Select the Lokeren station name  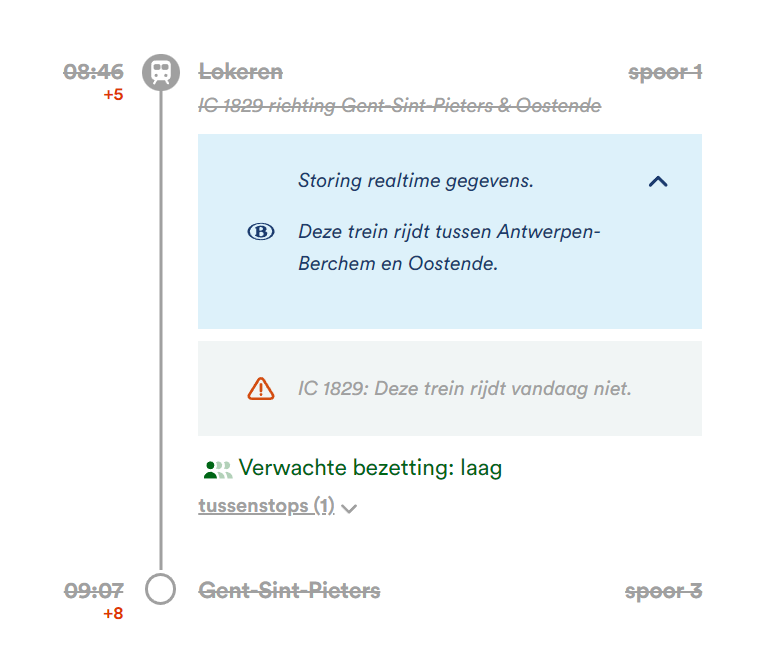tap(241, 72)
